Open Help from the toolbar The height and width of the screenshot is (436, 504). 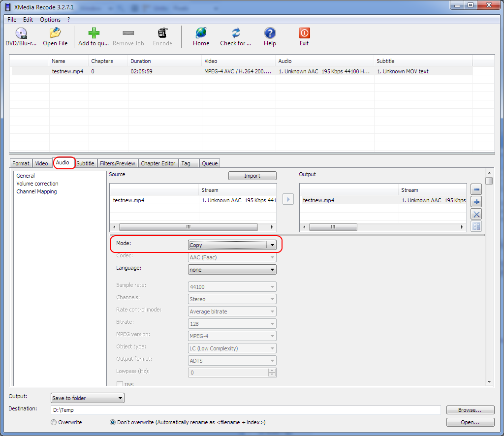pos(270,33)
